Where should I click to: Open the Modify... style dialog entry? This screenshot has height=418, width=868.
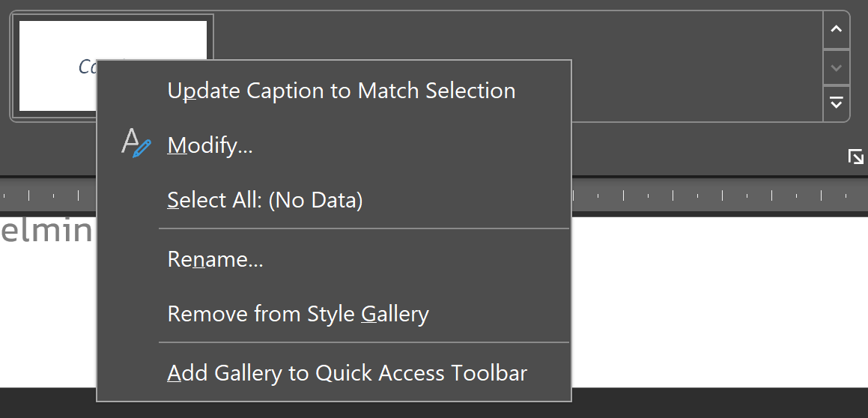210,145
